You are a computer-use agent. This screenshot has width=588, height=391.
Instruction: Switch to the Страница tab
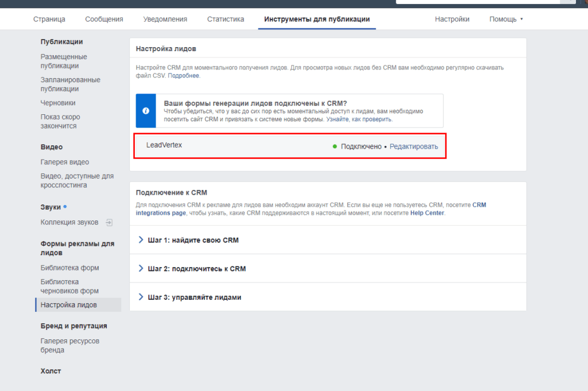[x=49, y=19]
